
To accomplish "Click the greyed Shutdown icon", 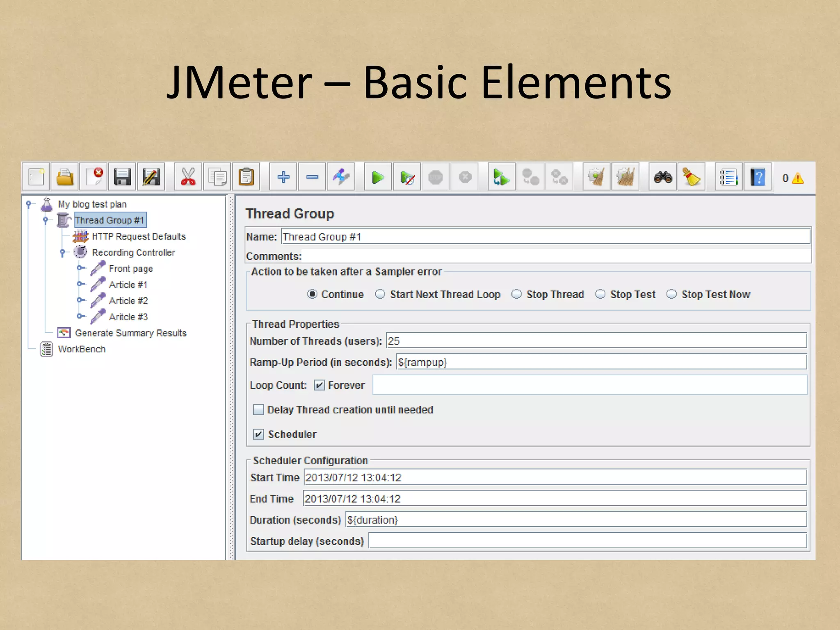I will [465, 177].
